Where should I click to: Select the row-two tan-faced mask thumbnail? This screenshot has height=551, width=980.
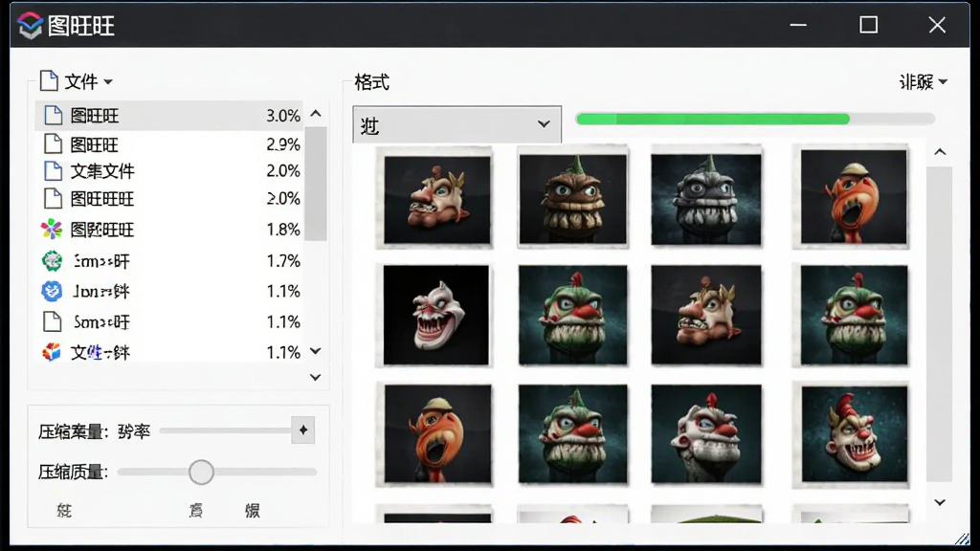pos(706,315)
